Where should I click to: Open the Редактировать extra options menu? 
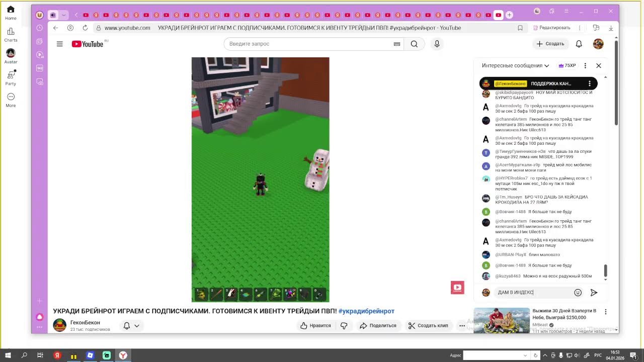coord(580,28)
